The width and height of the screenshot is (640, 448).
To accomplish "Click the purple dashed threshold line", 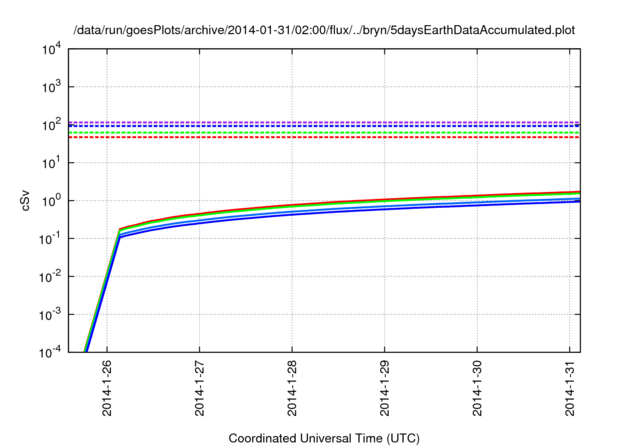I will (x=324, y=122).
